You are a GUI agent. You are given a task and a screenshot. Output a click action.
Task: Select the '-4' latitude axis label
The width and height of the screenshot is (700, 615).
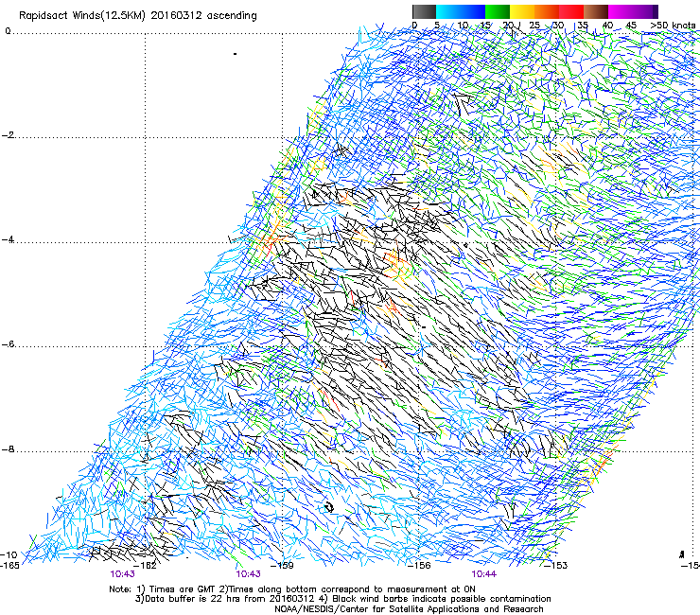9,239
